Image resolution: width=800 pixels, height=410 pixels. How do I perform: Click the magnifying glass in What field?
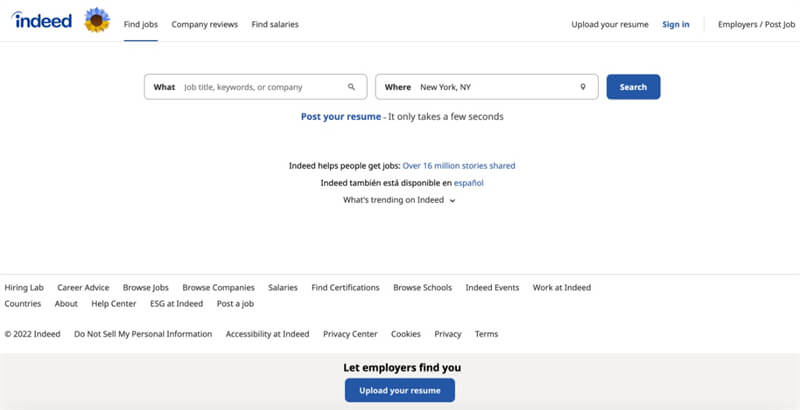pos(351,87)
